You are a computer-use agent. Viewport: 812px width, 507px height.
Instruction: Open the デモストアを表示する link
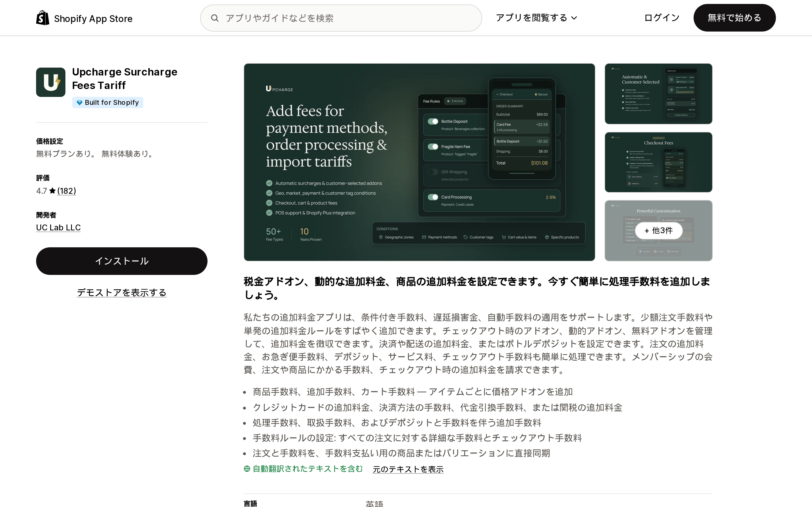122,293
